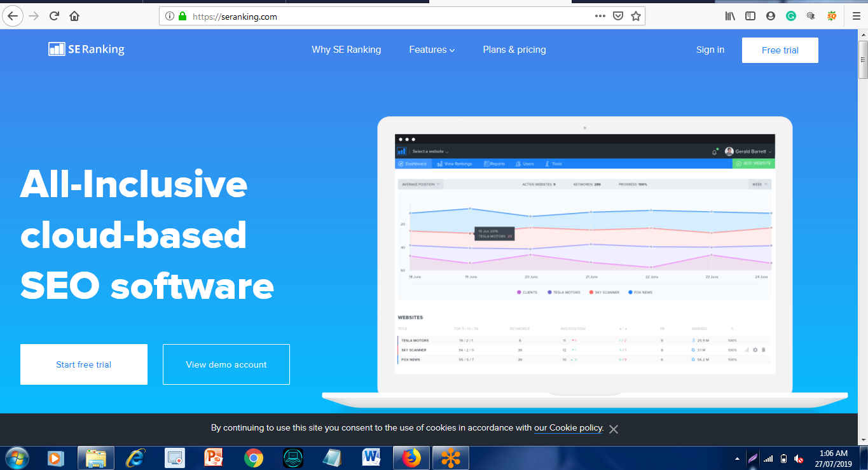Screen dimensions: 868x470
Task: Open Plans & pricing page
Action: click(x=514, y=50)
